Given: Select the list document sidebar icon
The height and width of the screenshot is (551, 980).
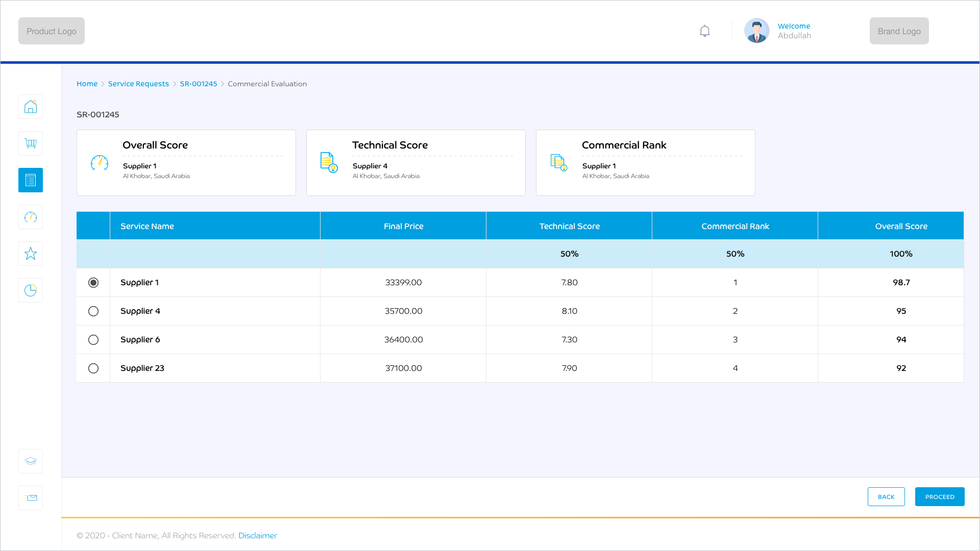Looking at the screenshot, I should [31, 180].
